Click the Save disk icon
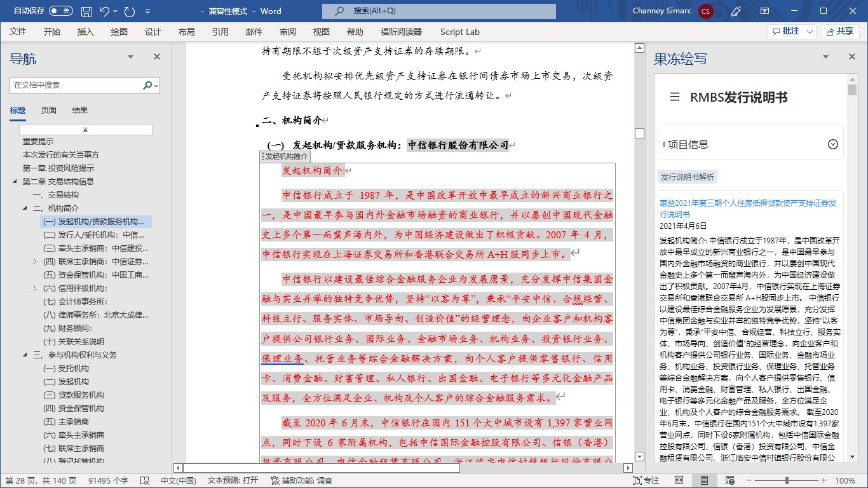868x488 pixels. pos(86,11)
